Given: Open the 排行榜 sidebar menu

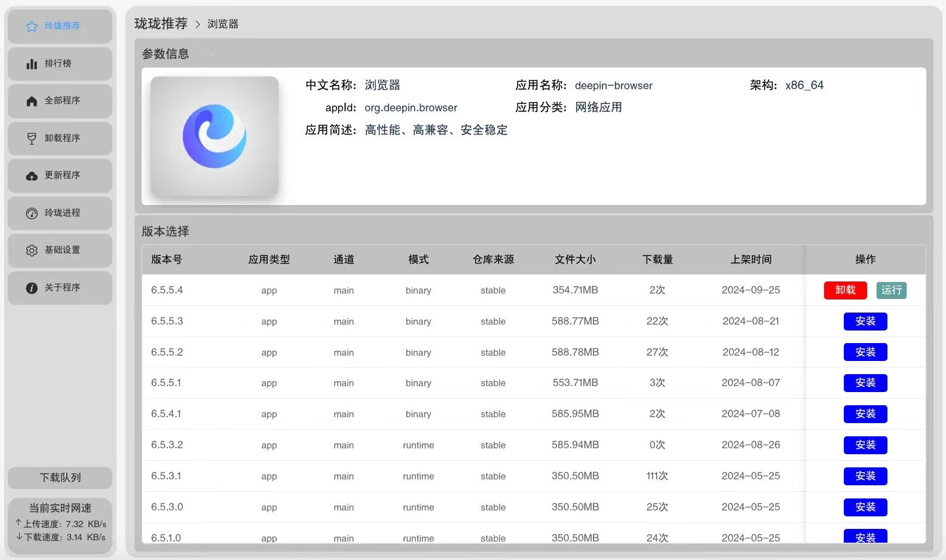Looking at the screenshot, I should coord(60,64).
